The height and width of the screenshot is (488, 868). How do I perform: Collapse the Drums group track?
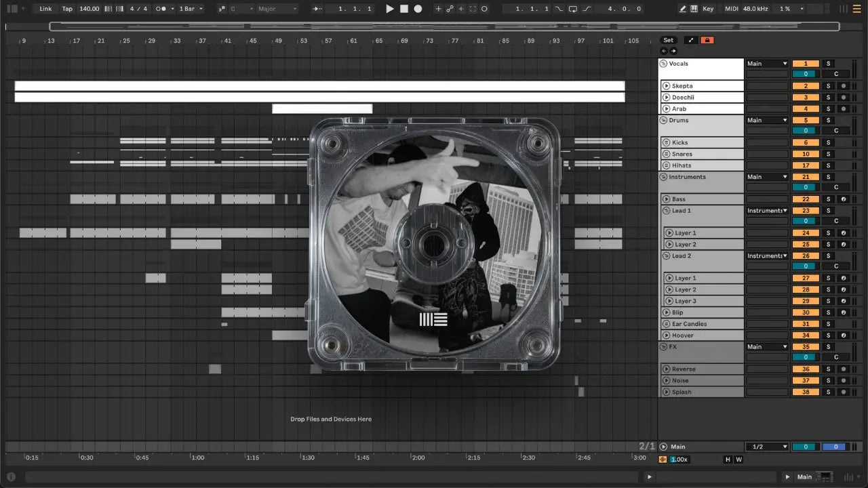click(663, 120)
